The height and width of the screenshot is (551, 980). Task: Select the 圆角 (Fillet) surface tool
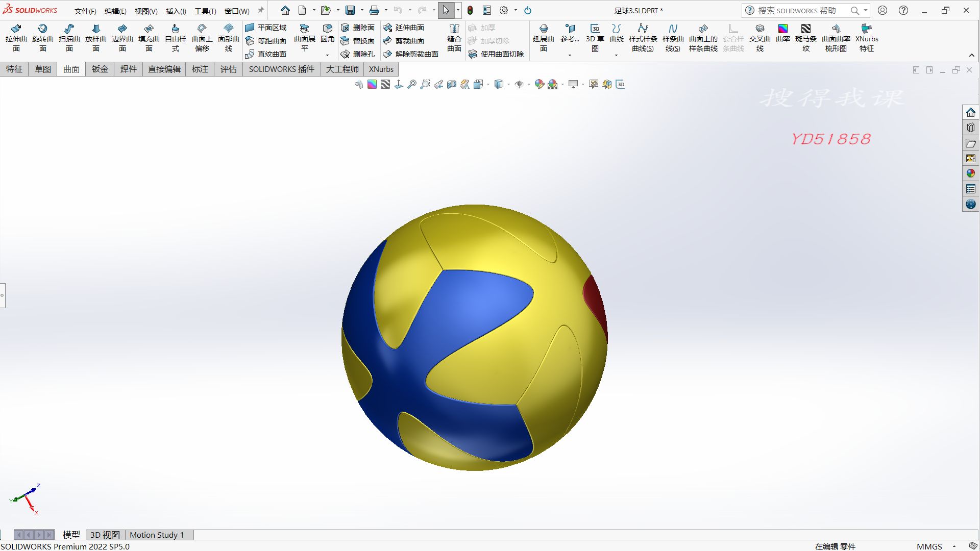click(x=327, y=33)
